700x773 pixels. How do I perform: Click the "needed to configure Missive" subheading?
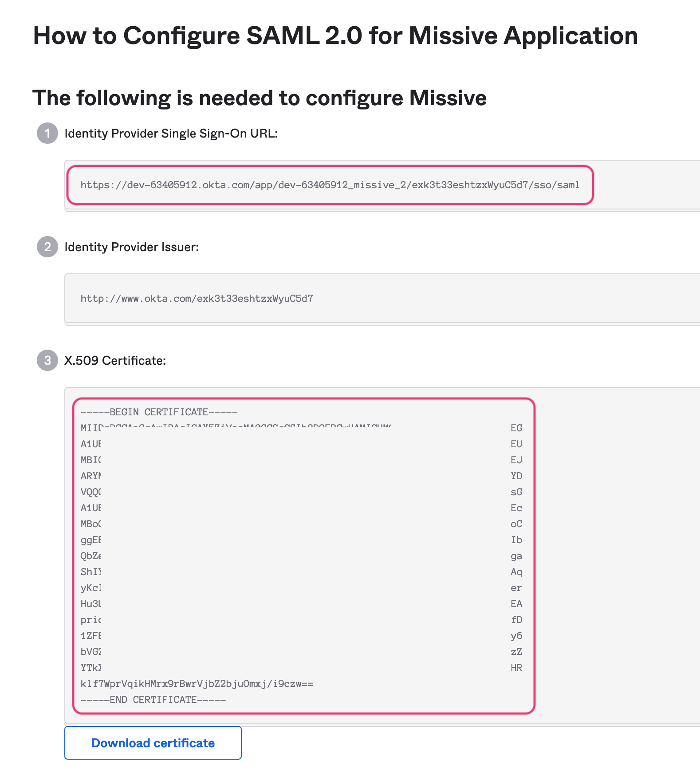coord(260,98)
